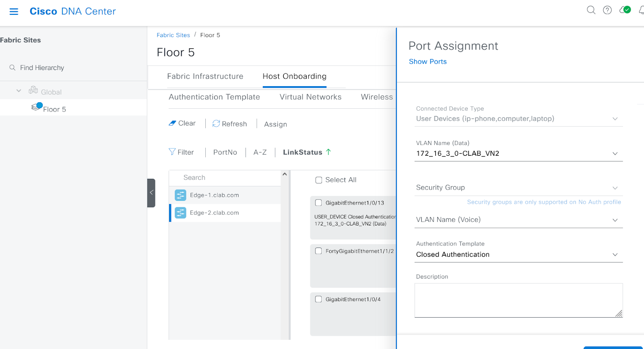This screenshot has width=644, height=349.
Task: Switch to the Fabric Infrastructure tab
Action: point(205,76)
